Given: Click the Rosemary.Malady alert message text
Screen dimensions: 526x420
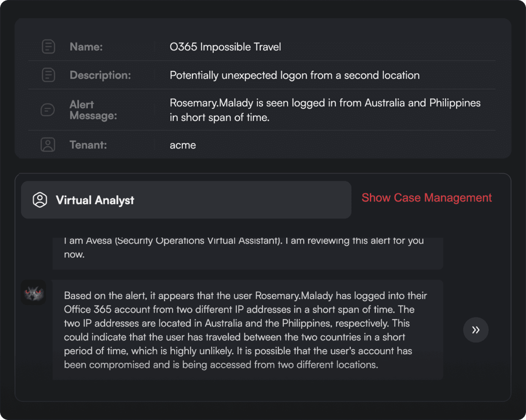Looking at the screenshot, I should coord(325,110).
